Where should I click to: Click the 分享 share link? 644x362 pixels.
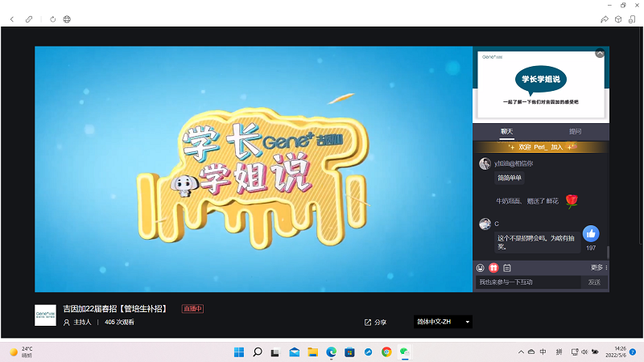click(x=376, y=322)
